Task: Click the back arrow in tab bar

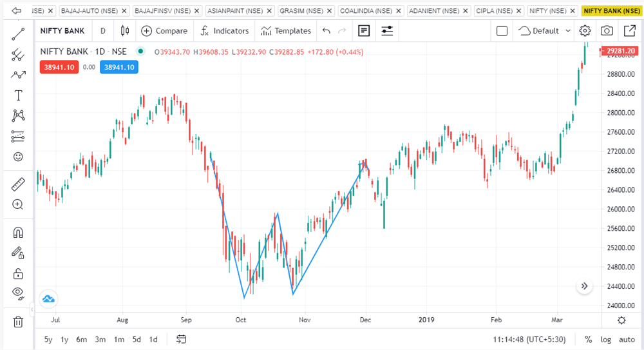Action: coord(17,11)
